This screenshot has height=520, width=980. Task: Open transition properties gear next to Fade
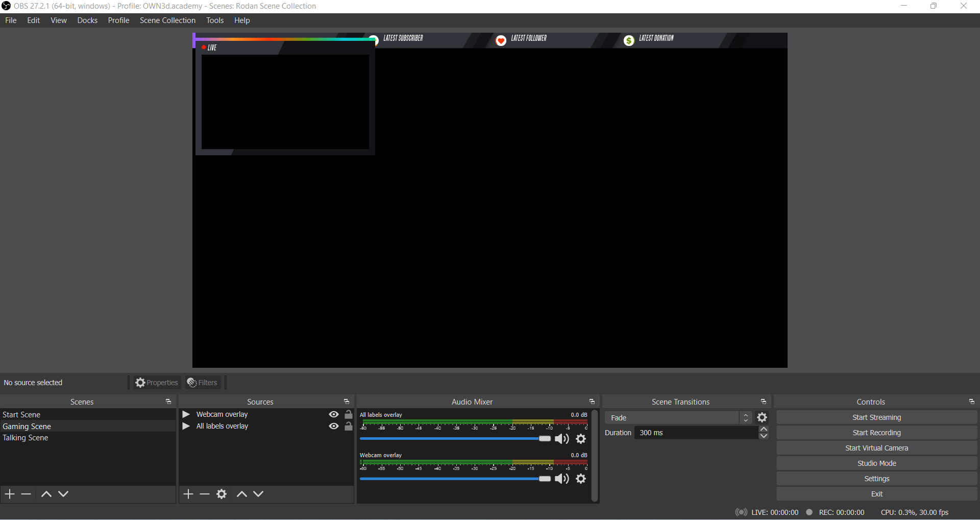[762, 417]
